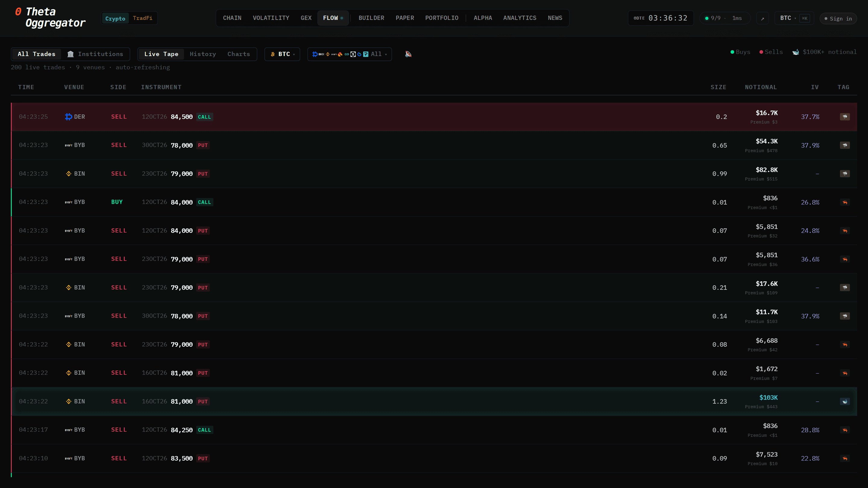Click the IV value 26.8%

point(810,202)
